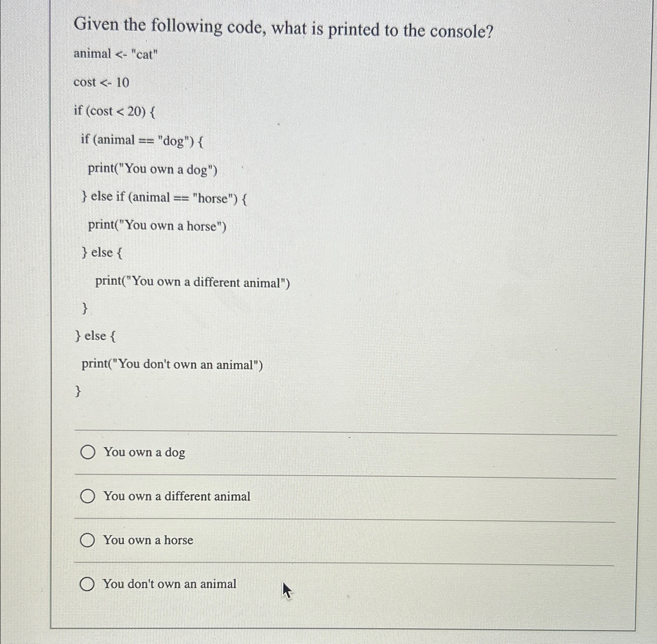
Task: Click the 'You don't own an animal' answer text
Action: [170, 584]
